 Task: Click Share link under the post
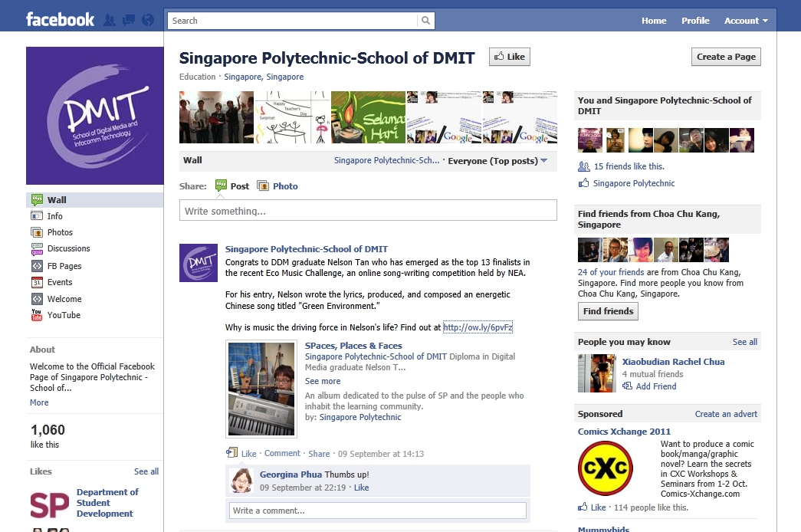click(319, 453)
